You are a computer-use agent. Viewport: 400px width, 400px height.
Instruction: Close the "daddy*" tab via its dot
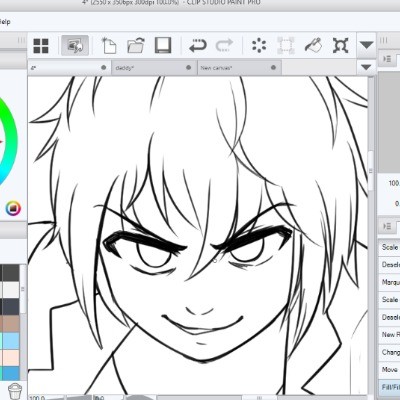tap(189, 68)
